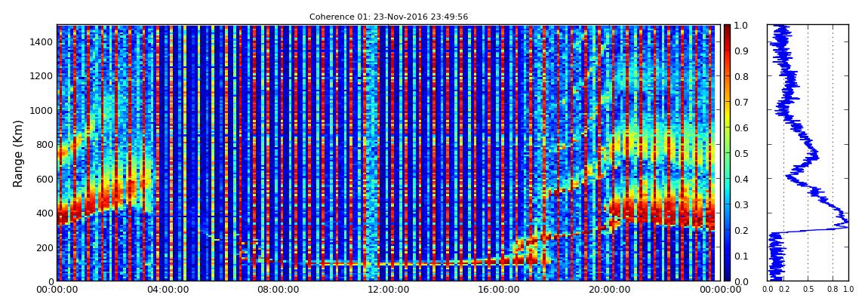
Task: Click the 1200 range tick label
Action: [x=41, y=75]
